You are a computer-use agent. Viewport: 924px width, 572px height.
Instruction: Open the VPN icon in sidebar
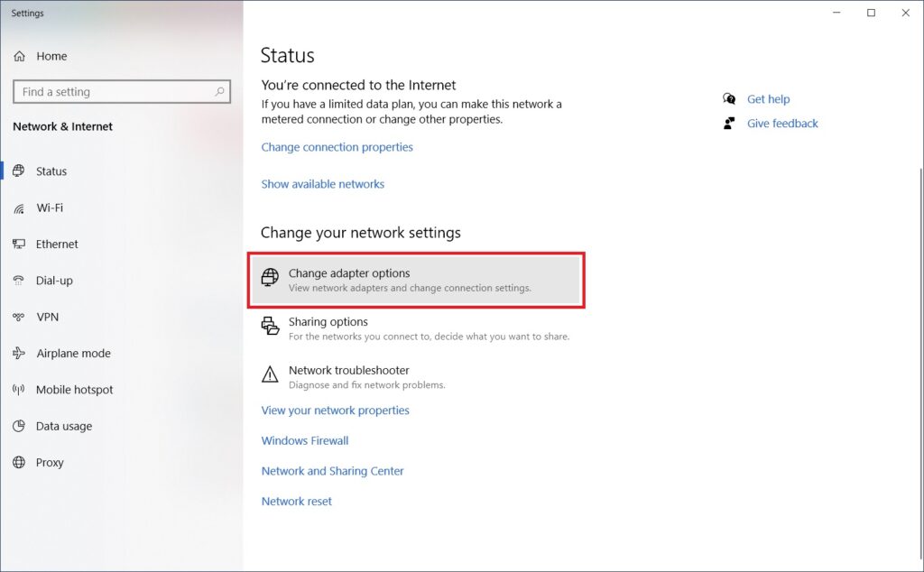pyautogui.click(x=19, y=317)
